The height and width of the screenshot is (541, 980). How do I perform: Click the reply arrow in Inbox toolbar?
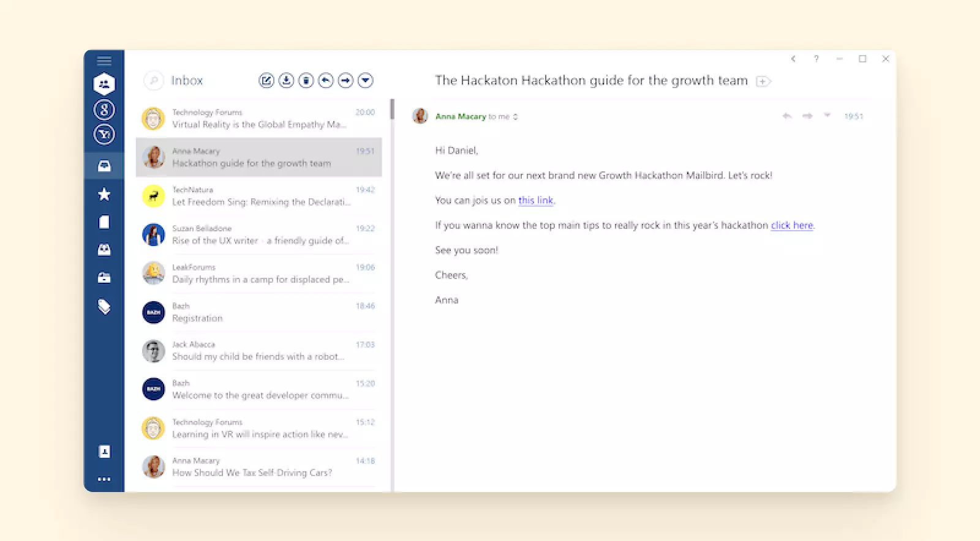coord(326,80)
